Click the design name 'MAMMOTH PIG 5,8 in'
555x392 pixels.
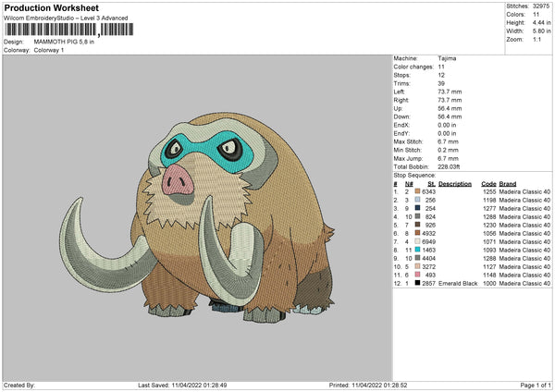pos(64,42)
